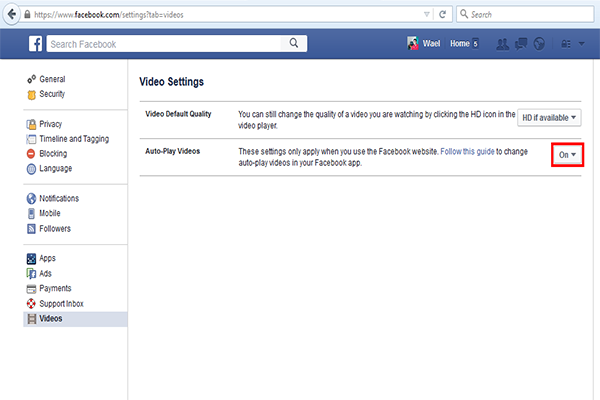Open the Notifications globe icon in header

point(539,44)
